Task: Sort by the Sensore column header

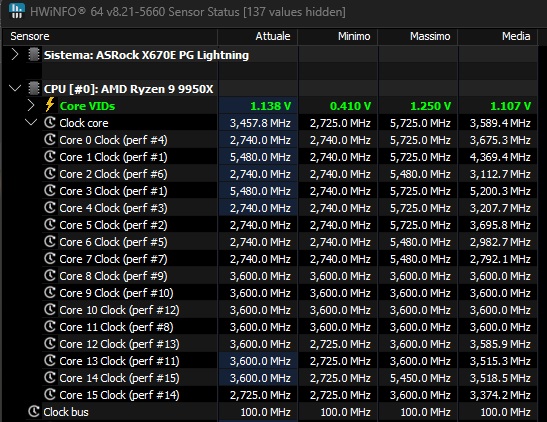Action: (110, 36)
